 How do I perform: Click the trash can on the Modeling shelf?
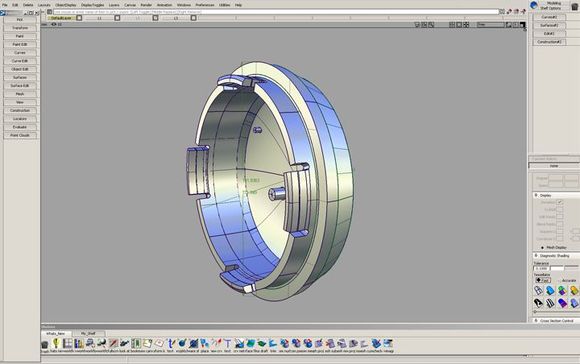[574, 6]
